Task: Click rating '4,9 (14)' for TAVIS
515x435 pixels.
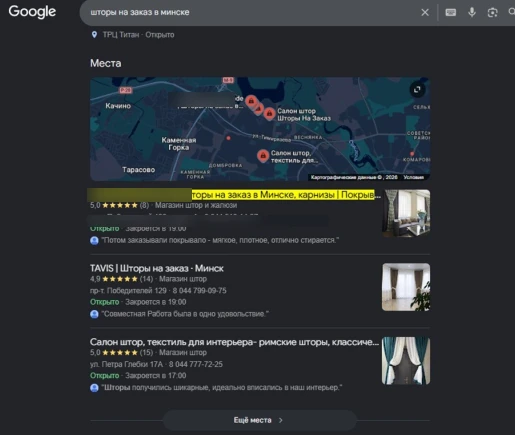Action: click(x=122, y=279)
